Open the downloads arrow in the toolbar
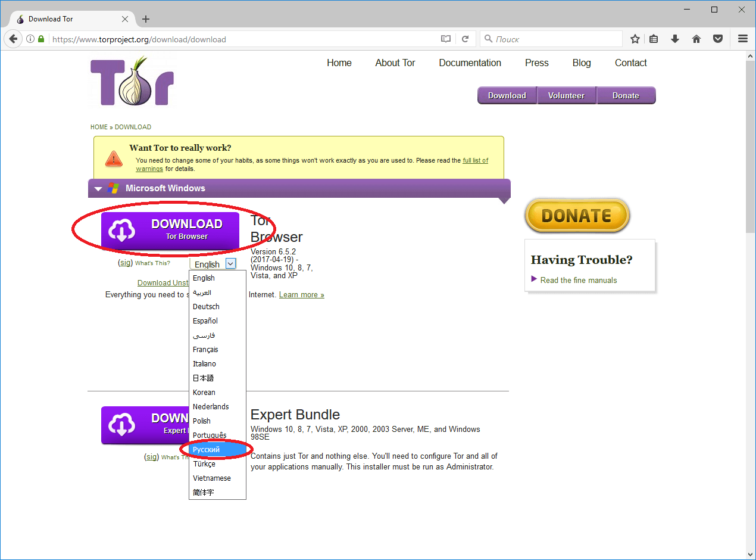The width and height of the screenshot is (756, 560). point(675,39)
